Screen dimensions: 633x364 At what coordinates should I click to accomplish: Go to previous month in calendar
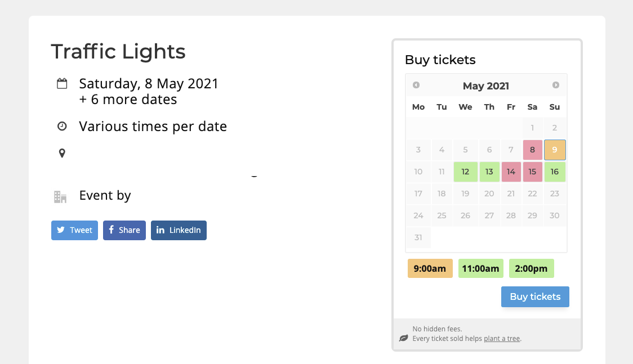click(x=416, y=85)
